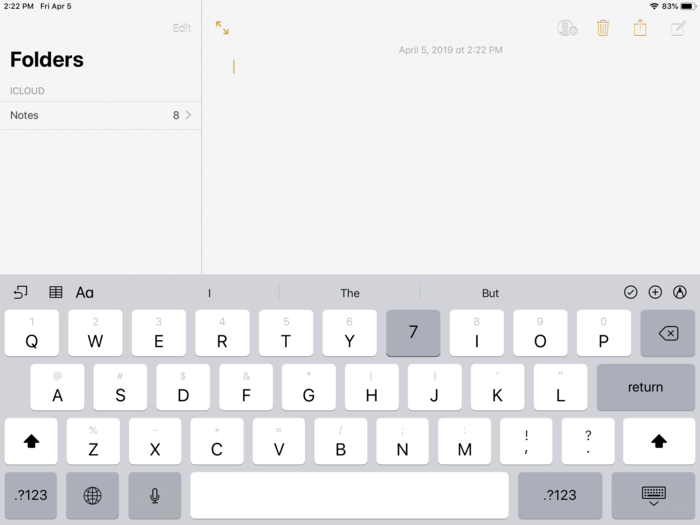Tap the T key
Screen dimensions: 700x525
[286, 333]
